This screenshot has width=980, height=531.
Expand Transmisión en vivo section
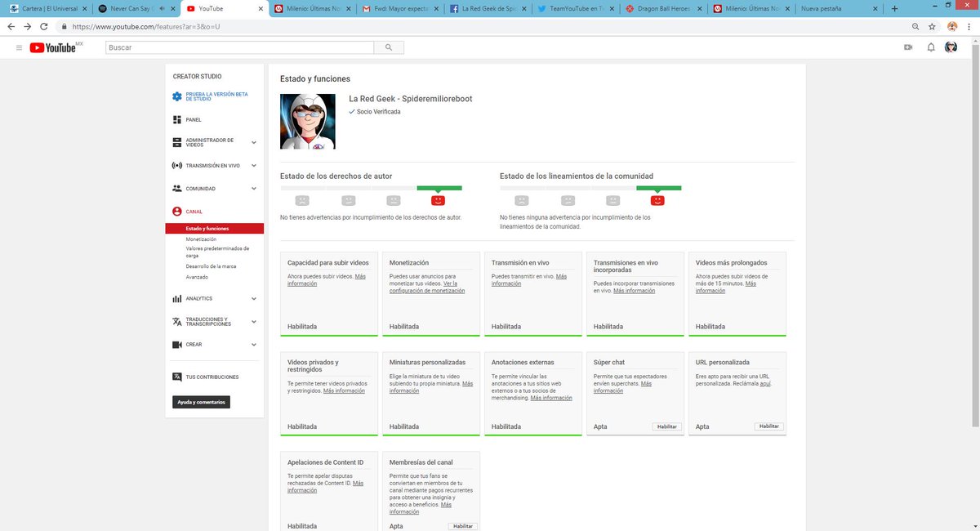pyautogui.click(x=254, y=165)
